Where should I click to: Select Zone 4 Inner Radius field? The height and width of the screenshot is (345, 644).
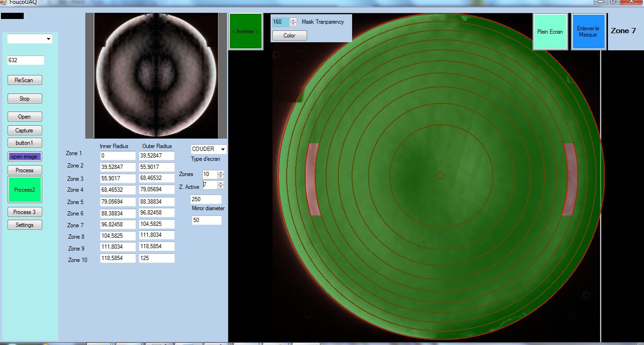(x=118, y=190)
